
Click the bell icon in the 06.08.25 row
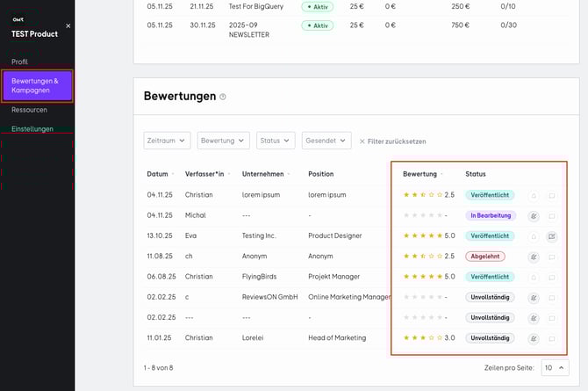(x=534, y=277)
